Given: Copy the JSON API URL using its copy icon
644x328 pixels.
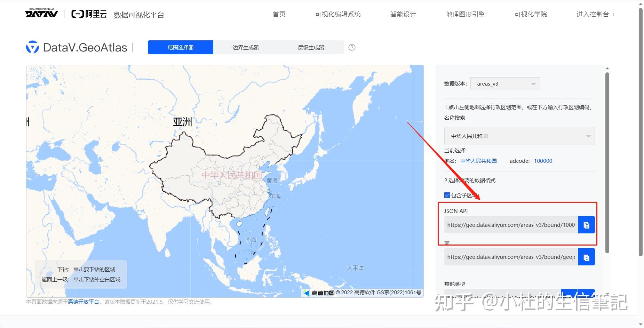Looking at the screenshot, I should click(x=587, y=225).
